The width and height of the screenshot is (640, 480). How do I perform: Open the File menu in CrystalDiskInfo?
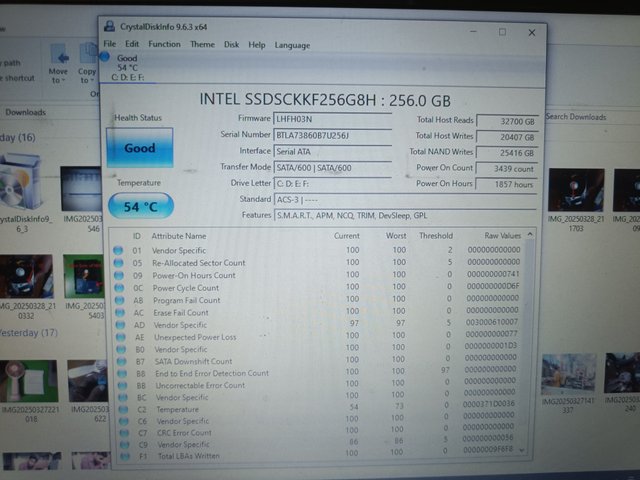click(x=109, y=44)
